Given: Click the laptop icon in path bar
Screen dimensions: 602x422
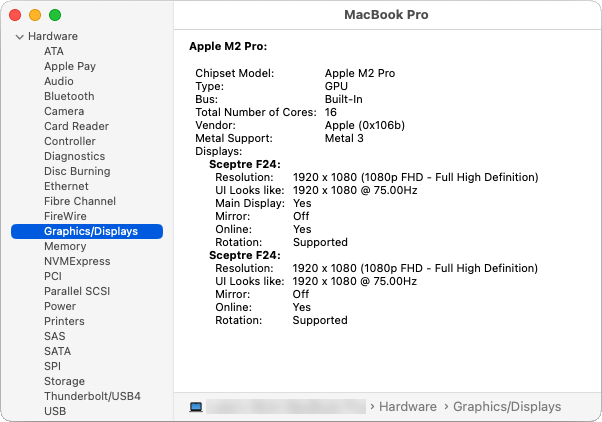Looking at the screenshot, I should coord(196,407).
